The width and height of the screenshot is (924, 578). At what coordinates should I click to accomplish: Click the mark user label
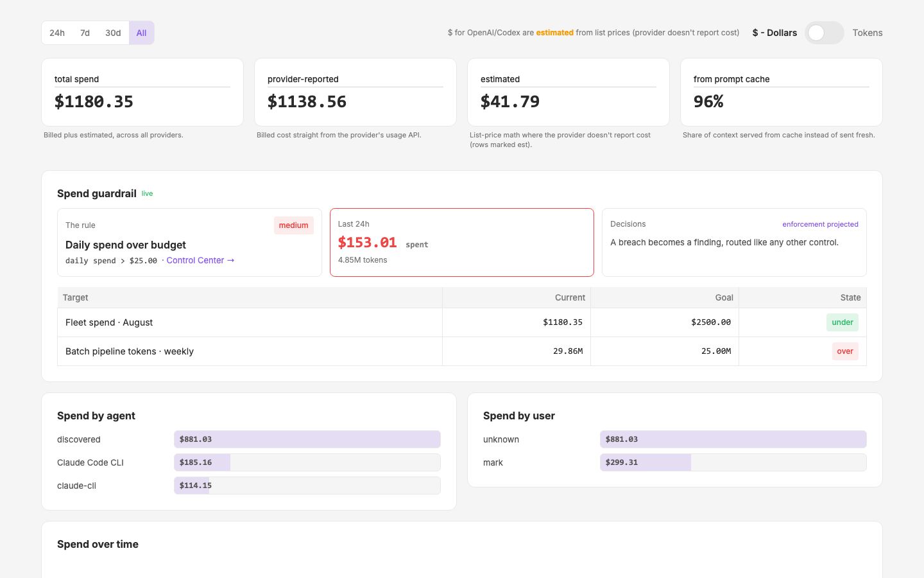(x=493, y=462)
